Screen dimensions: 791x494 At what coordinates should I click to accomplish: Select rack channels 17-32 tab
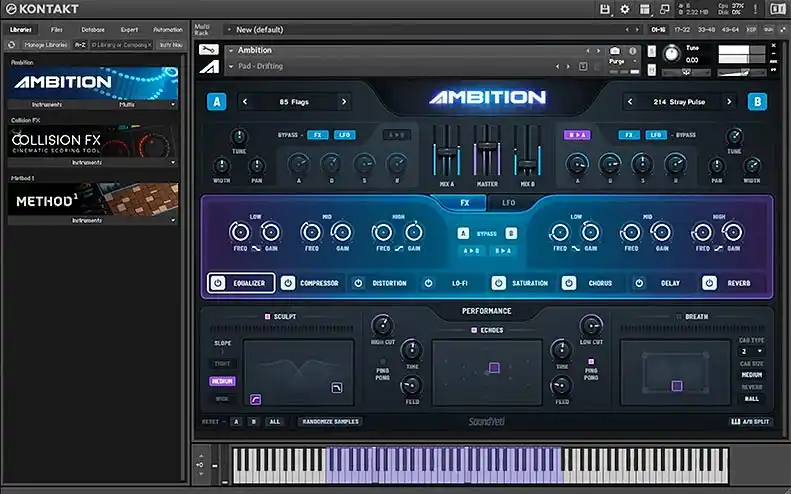pos(682,30)
